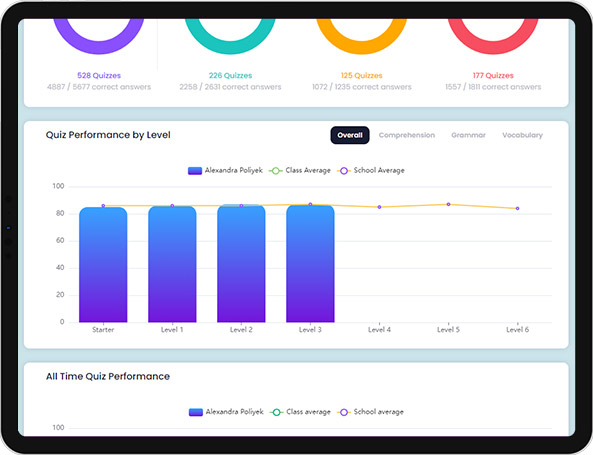Click the Level 5 axis label
This screenshot has width=593, height=455.
(449, 329)
